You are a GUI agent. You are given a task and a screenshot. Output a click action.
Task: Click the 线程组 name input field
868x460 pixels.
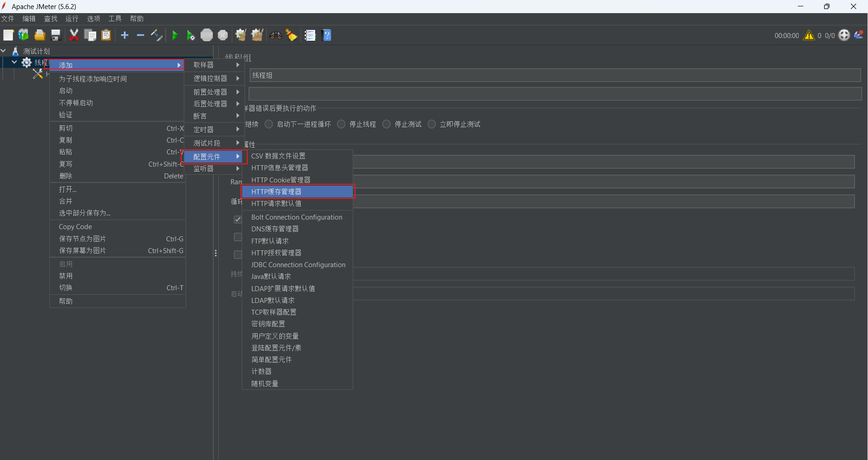555,75
